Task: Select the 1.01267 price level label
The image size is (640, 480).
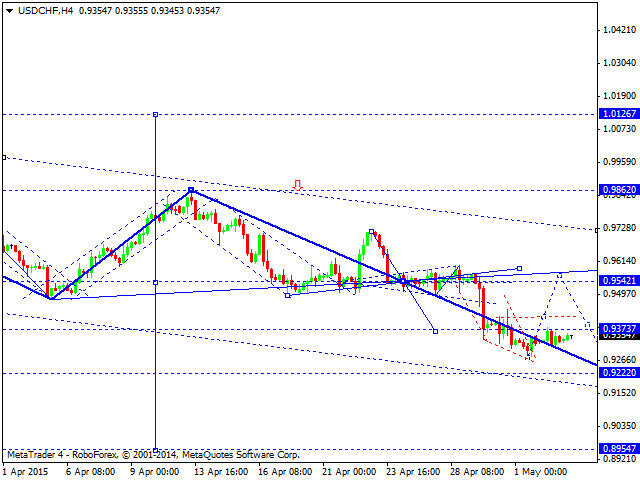Action: (619, 113)
